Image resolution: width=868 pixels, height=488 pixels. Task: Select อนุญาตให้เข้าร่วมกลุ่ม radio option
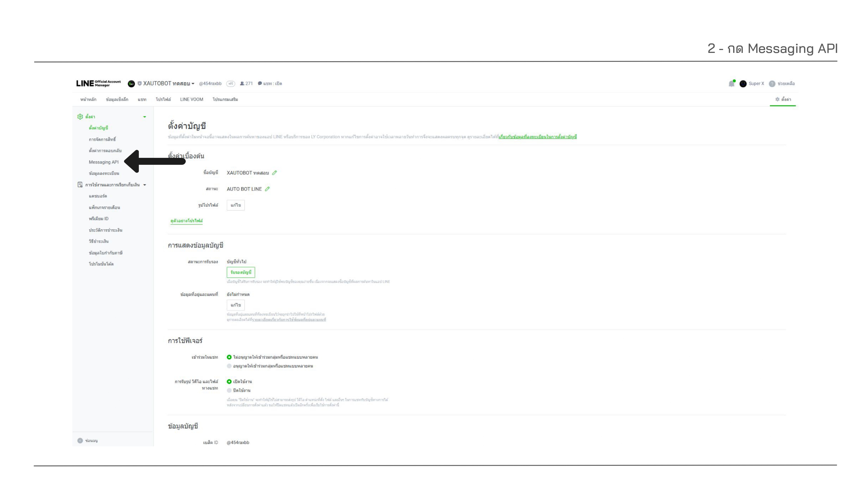229,366
